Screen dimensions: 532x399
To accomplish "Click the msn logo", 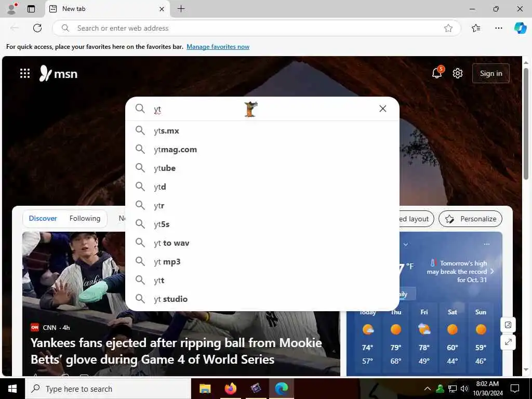I will point(58,73).
